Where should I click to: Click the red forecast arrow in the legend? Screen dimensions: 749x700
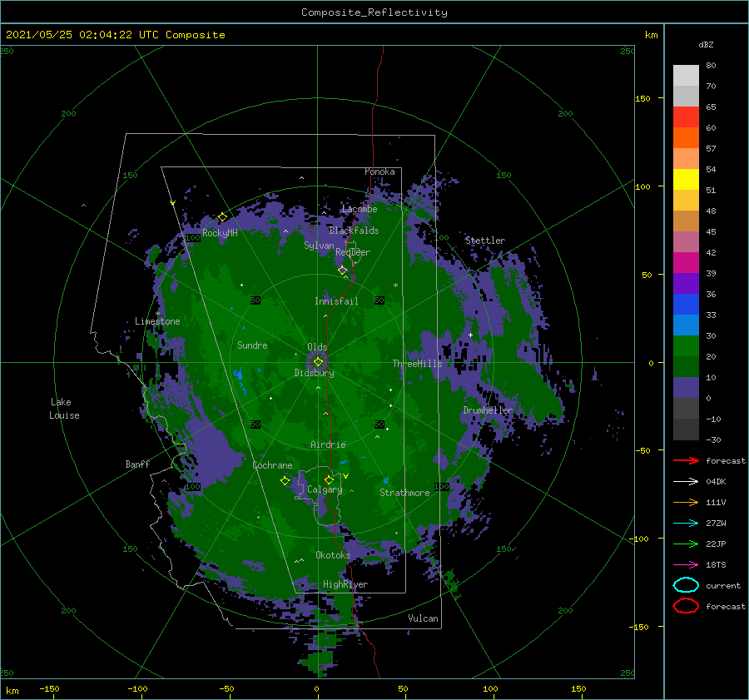click(x=686, y=460)
